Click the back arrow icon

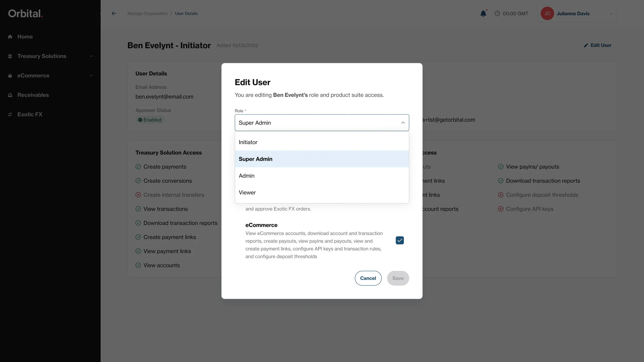click(x=114, y=13)
